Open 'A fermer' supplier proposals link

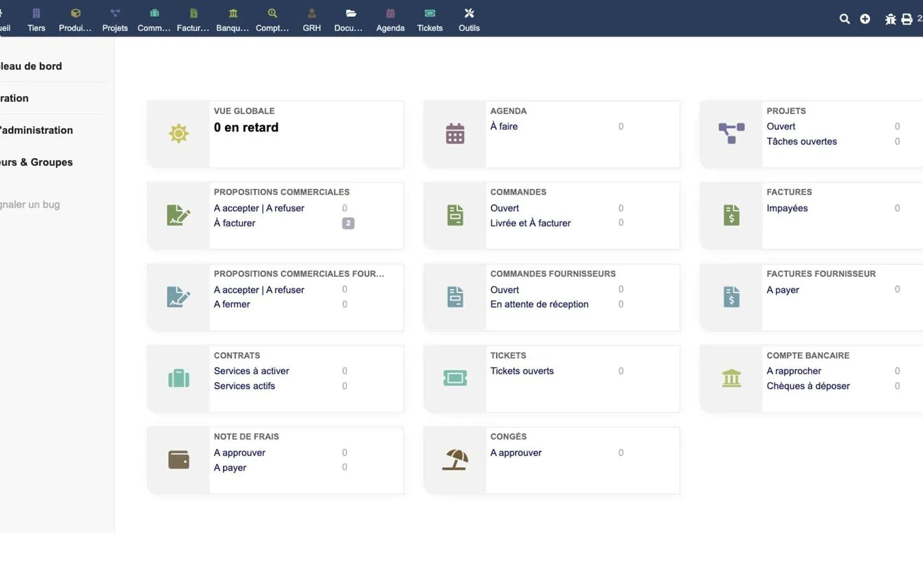(x=232, y=304)
